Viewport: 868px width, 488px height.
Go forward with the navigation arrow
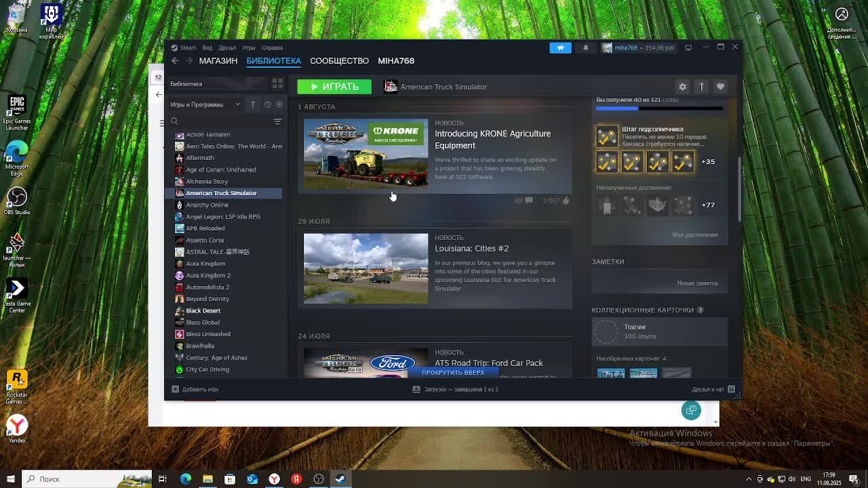189,61
